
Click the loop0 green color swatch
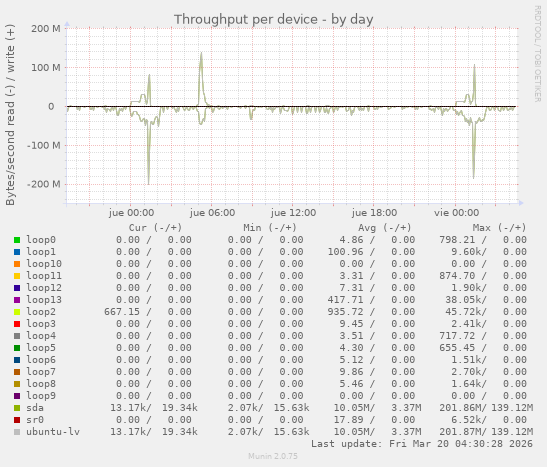(17, 240)
